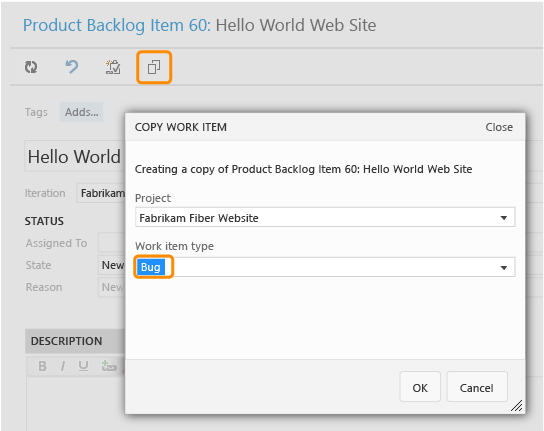Apply underline in the Description toolbar
The height and width of the screenshot is (431, 544).
tap(83, 366)
